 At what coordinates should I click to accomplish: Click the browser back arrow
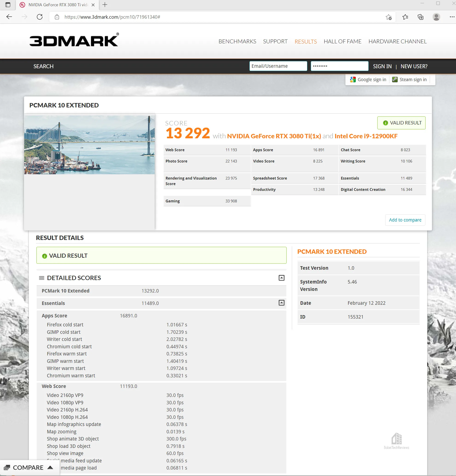[9, 17]
